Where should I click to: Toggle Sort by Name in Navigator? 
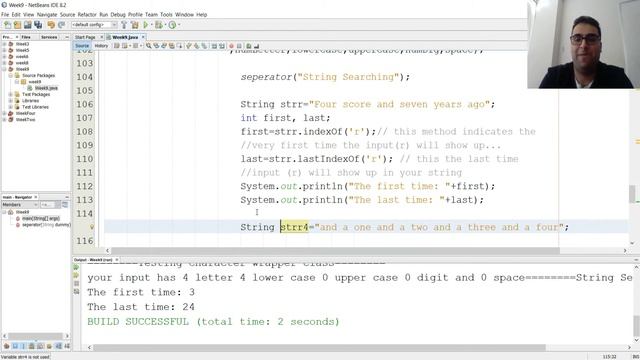click(x=58, y=346)
